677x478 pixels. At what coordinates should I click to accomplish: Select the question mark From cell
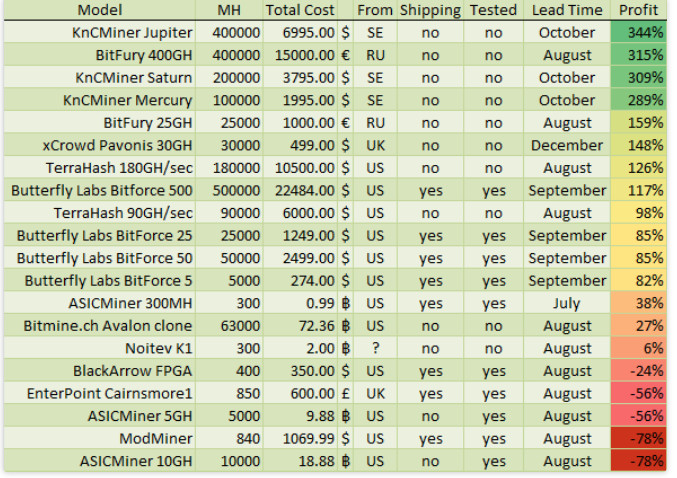point(375,348)
